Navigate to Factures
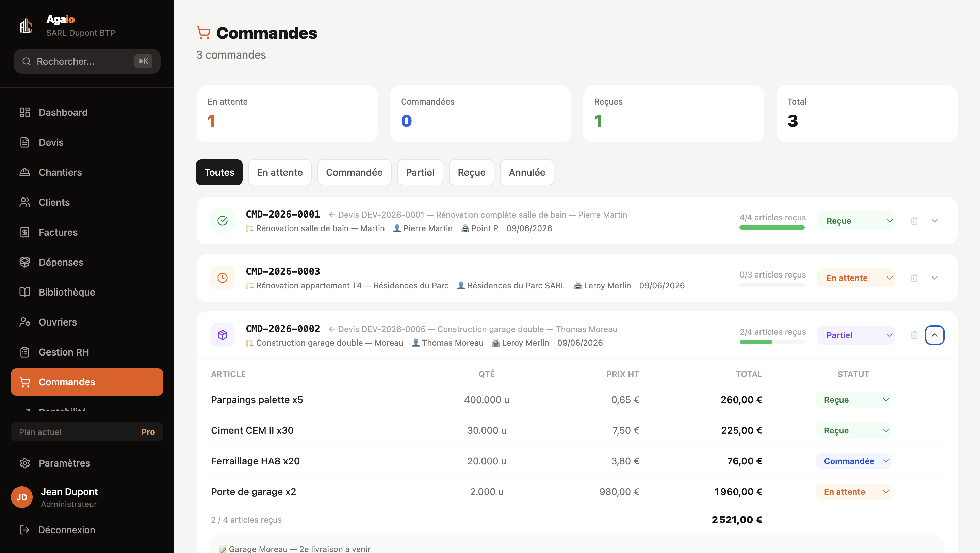The image size is (980, 553). click(x=87, y=232)
